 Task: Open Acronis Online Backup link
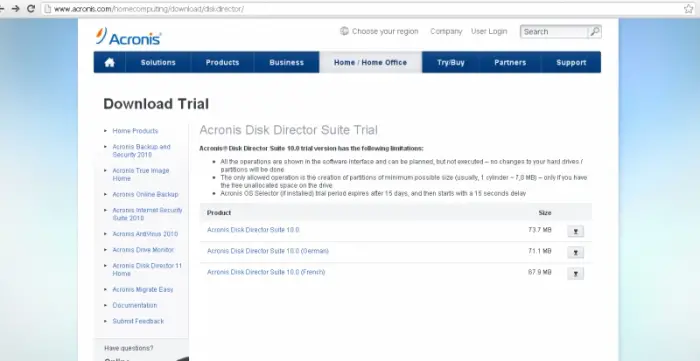[145, 195]
